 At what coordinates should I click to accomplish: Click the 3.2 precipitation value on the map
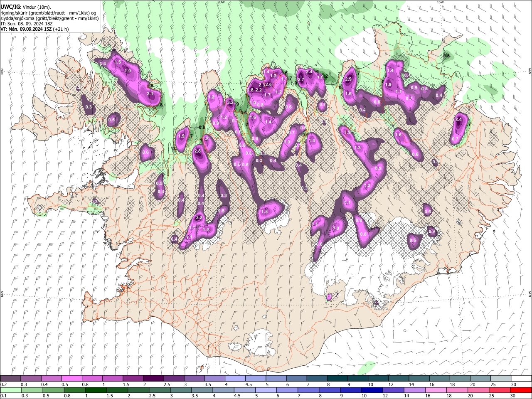(230, 102)
